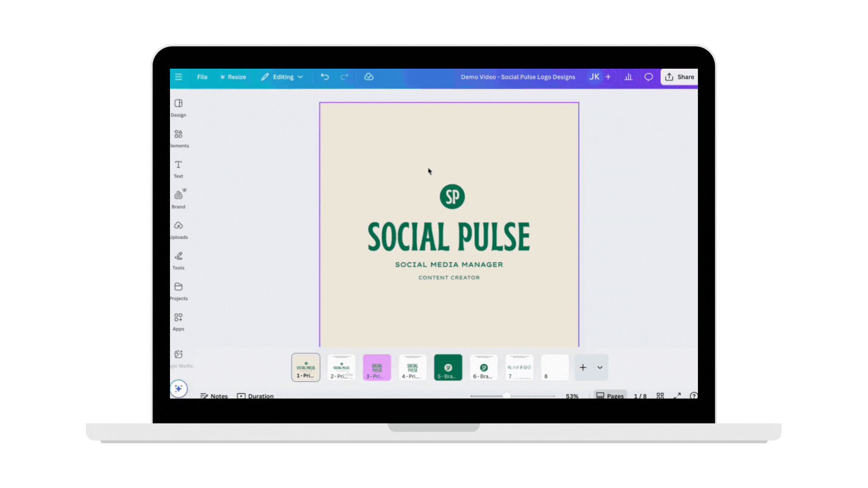Enter fullscreen presentation mode
The width and height of the screenshot is (868, 488).
(x=677, y=395)
